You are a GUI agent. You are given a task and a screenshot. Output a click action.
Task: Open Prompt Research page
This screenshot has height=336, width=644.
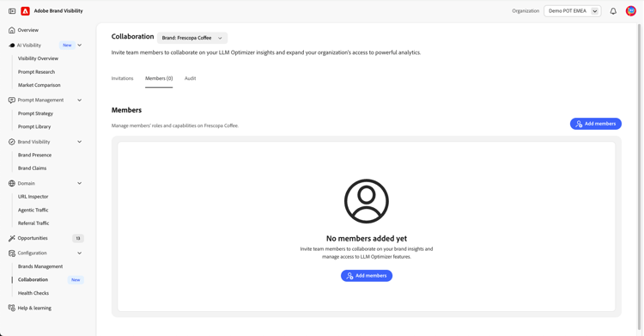[36, 72]
